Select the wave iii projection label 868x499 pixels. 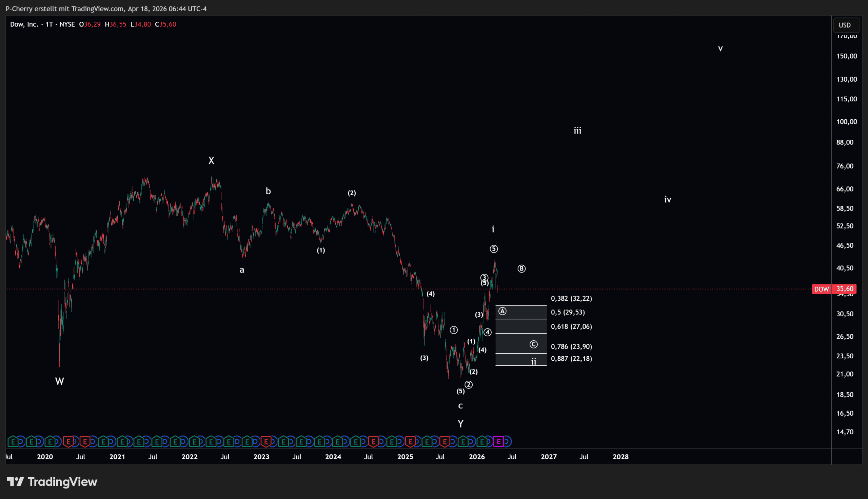(x=577, y=131)
